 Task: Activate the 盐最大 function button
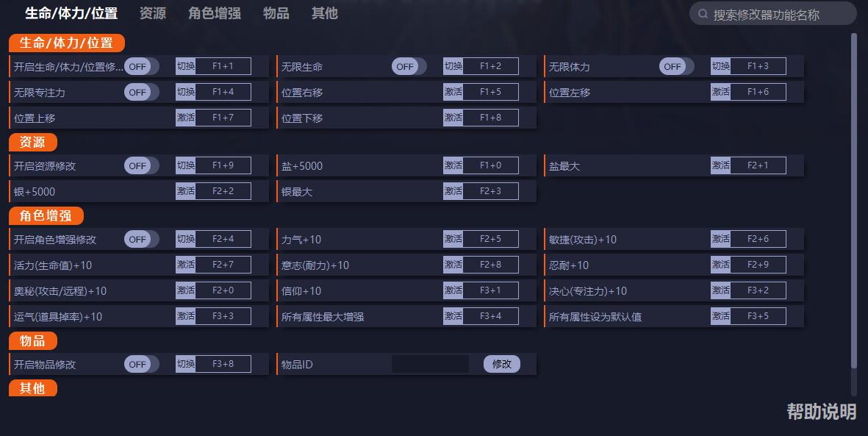click(721, 165)
